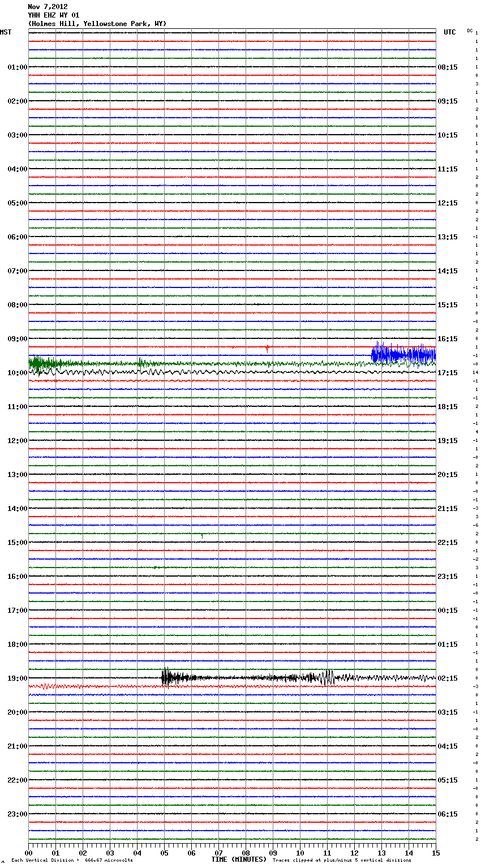Select the 08:00 MST row label

[x=18, y=305]
